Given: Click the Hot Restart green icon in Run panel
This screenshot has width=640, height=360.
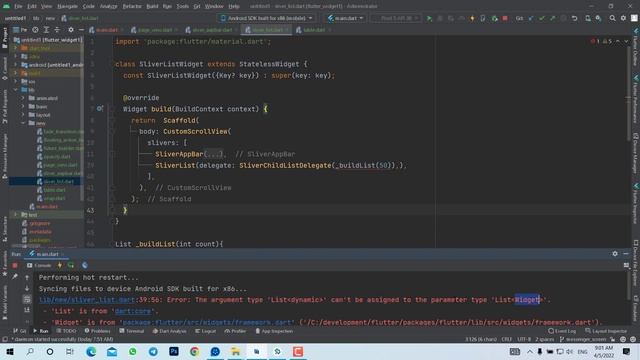Looking at the screenshot, I should [71, 266].
